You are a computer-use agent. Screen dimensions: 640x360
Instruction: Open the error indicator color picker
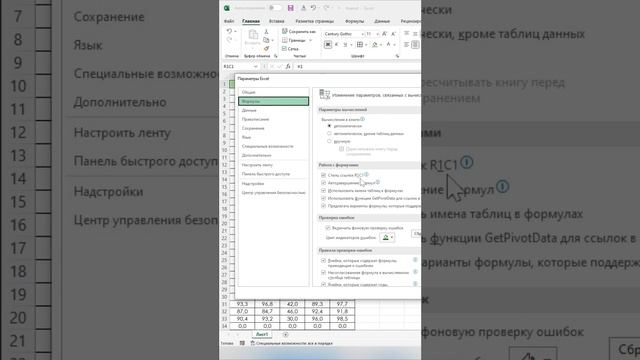pyautogui.click(x=387, y=237)
